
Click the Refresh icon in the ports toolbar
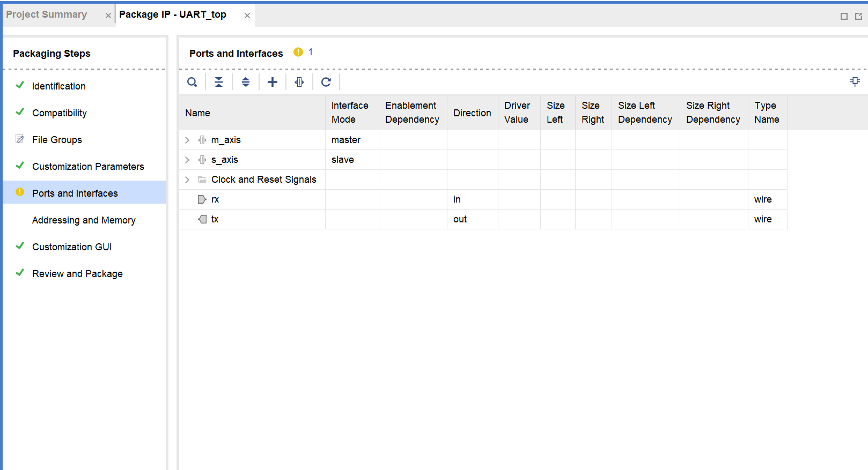(x=326, y=82)
